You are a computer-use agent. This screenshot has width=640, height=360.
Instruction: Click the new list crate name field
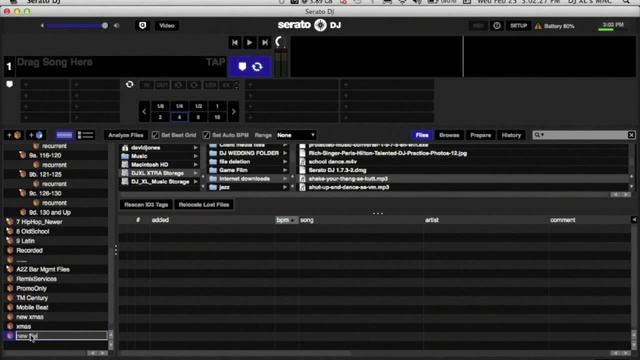(x=61, y=336)
